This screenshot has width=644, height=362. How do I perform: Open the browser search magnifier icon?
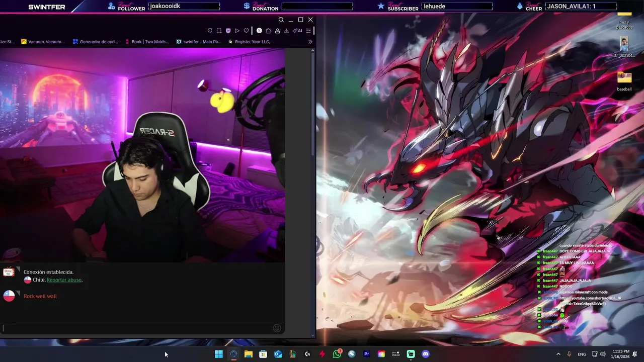[281, 20]
